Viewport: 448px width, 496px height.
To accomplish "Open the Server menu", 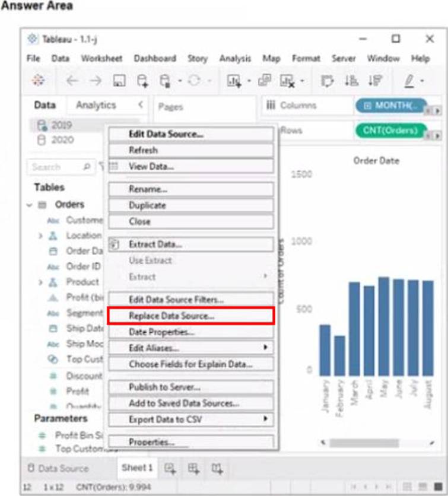I will [344, 59].
